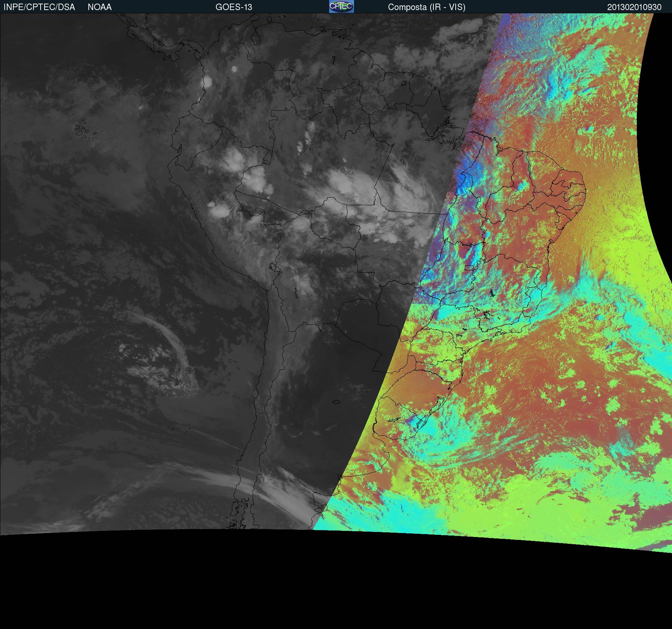Click the Galápagos Islands outline in the Pacific

tap(81, 130)
